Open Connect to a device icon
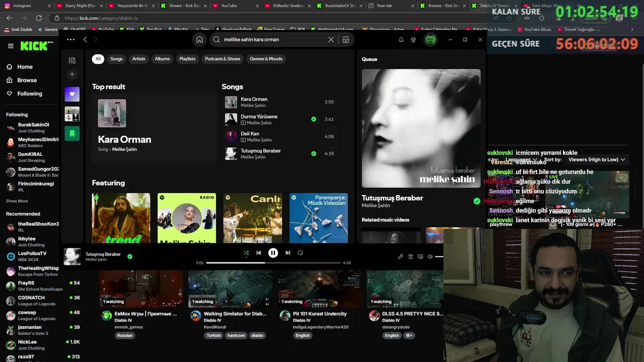The height and width of the screenshot is (362, 644). click(x=421, y=256)
